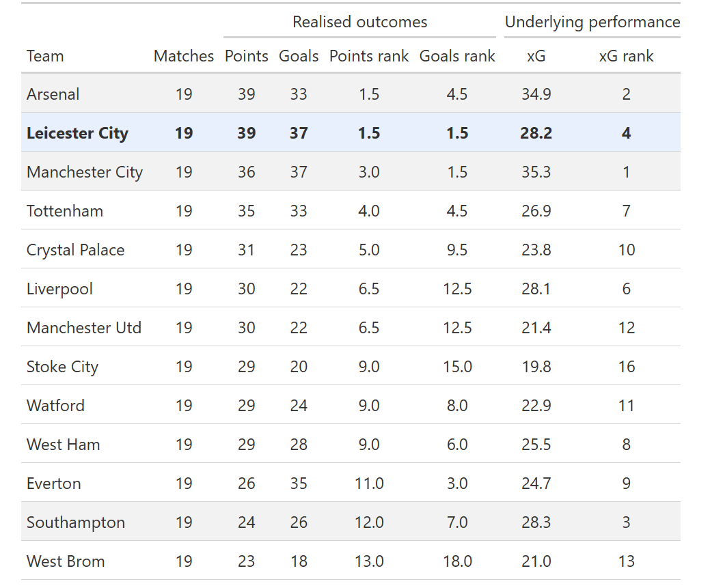Click the Arsenal team name cell

click(53, 94)
